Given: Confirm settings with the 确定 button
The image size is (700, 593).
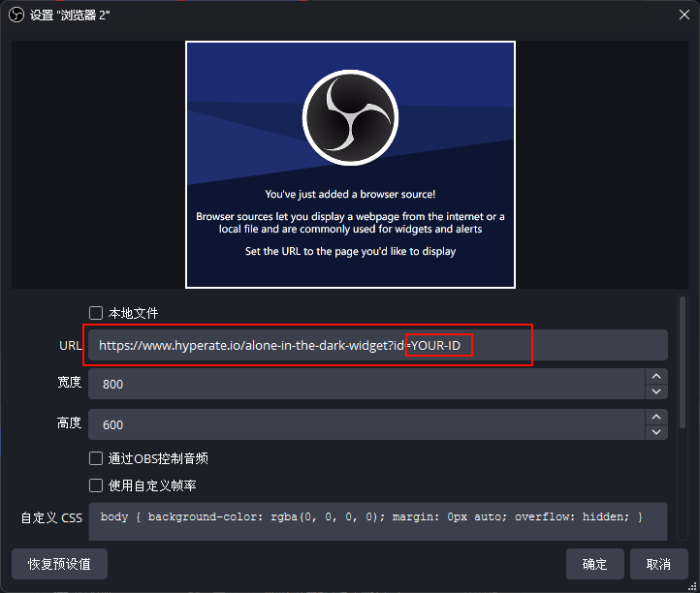Looking at the screenshot, I should click(x=594, y=564).
